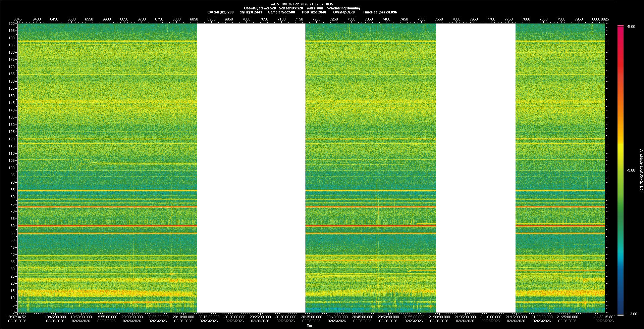Click the second white data gap region
Screen dimensions: 644x329
pyautogui.click(x=476, y=168)
